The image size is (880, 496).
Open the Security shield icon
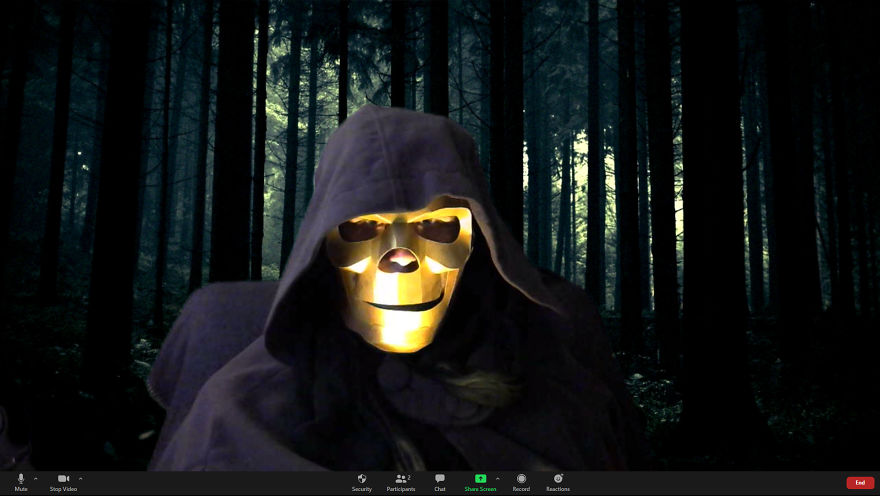click(362, 479)
